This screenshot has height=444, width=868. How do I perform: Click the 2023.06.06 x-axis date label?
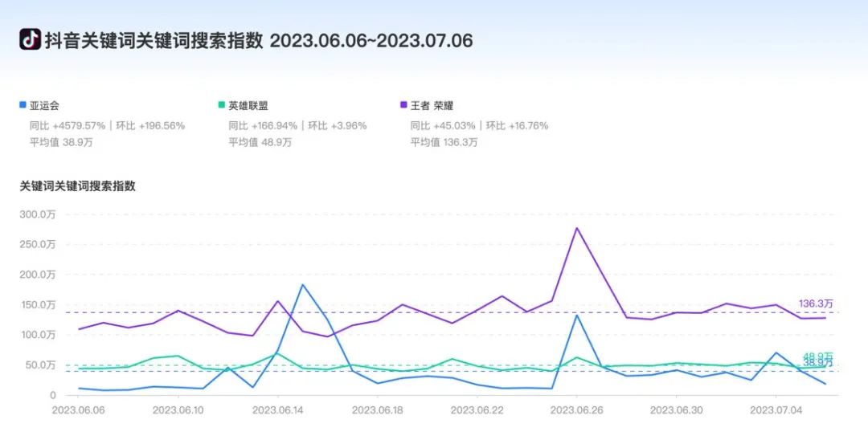tap(79, 409)
